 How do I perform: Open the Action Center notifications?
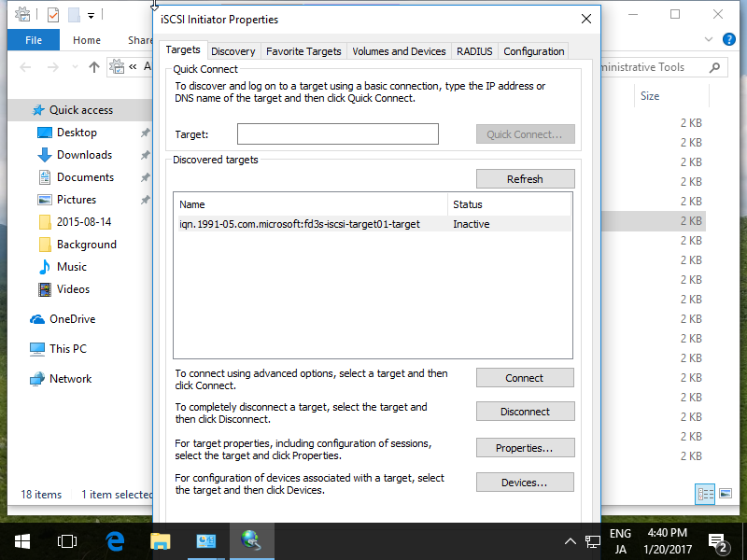718,541
